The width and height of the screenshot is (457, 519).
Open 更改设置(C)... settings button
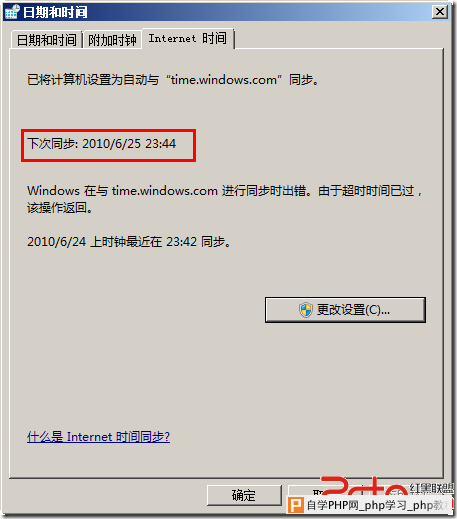tap(345, 310)
